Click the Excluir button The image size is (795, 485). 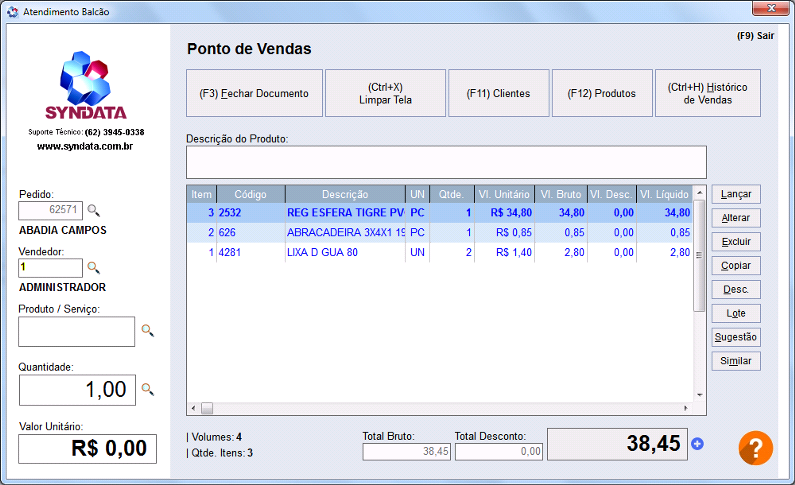[736, 242]
